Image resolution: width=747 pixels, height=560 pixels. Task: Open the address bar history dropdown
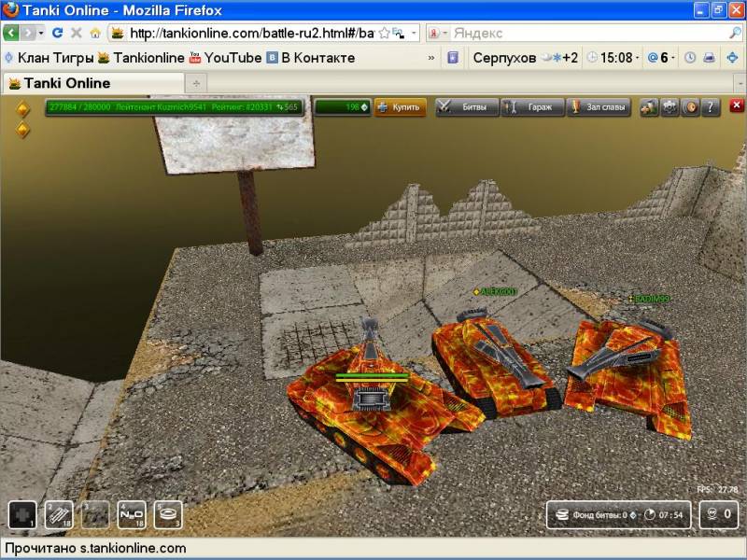pyautogui.click(x=414, y=33)
